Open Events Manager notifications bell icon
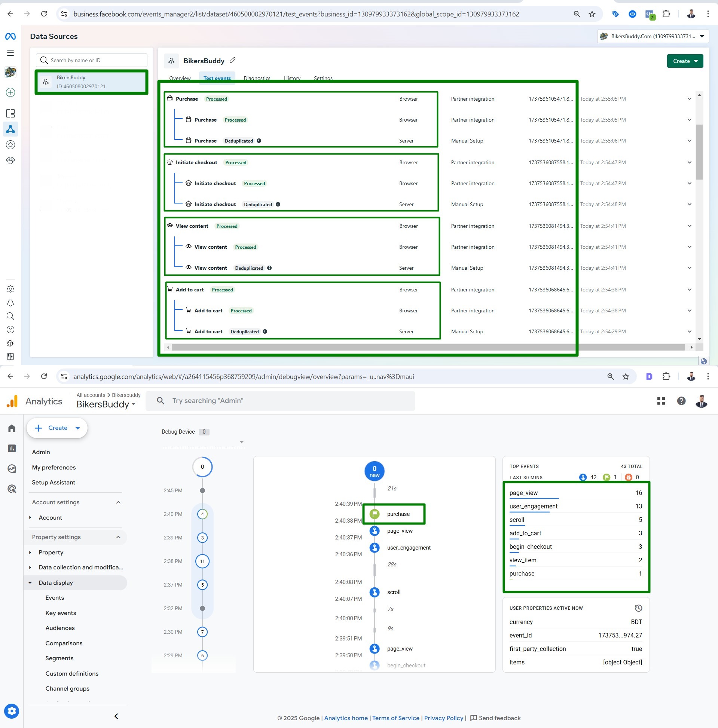The width and height of the screenshot is (718, 728). pyautogui.click(x=10, y=303)
